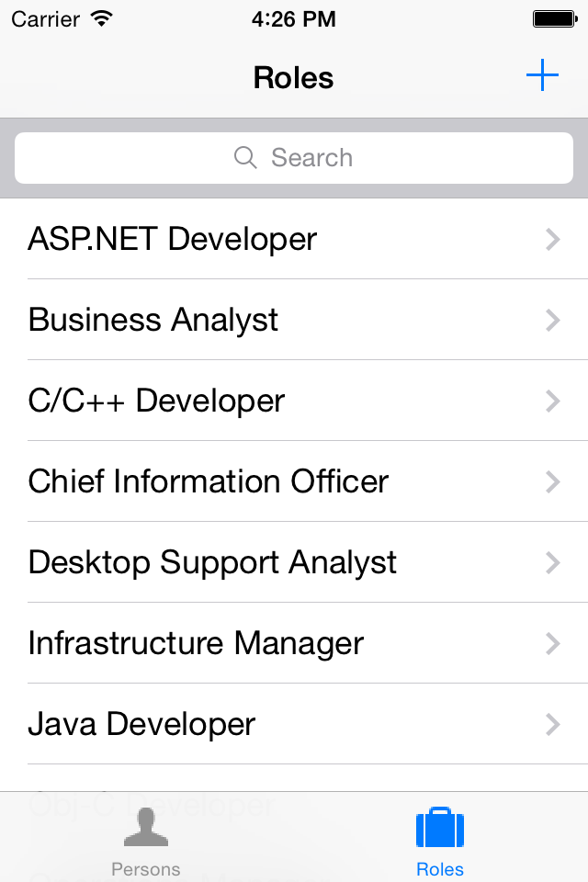Select the Roles tab label

[x=440, y=869]
